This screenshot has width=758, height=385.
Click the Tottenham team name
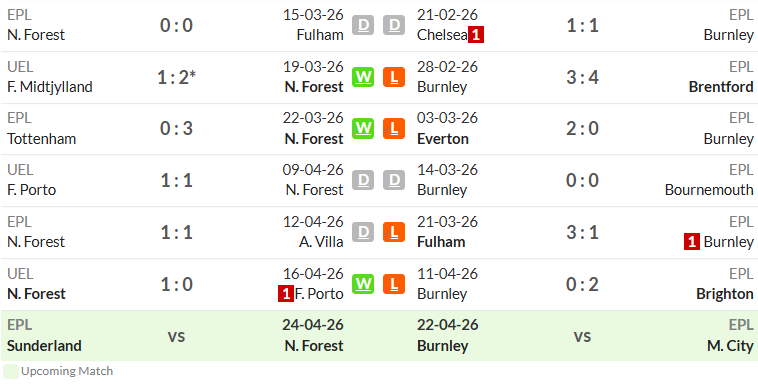42,139
